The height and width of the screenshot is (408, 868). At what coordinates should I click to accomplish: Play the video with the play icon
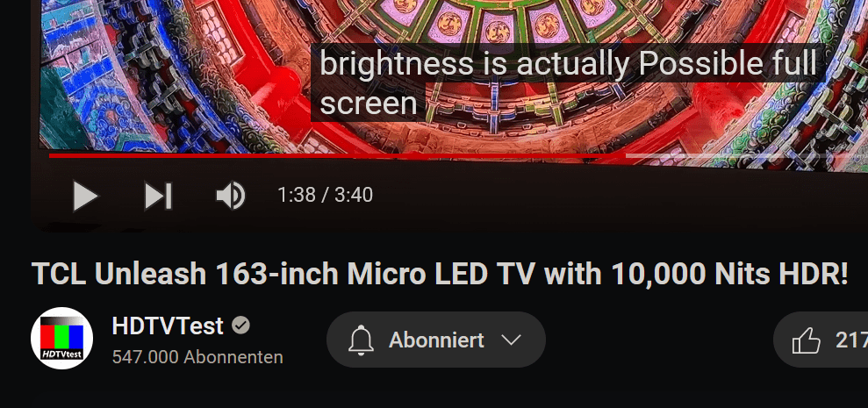85,196
